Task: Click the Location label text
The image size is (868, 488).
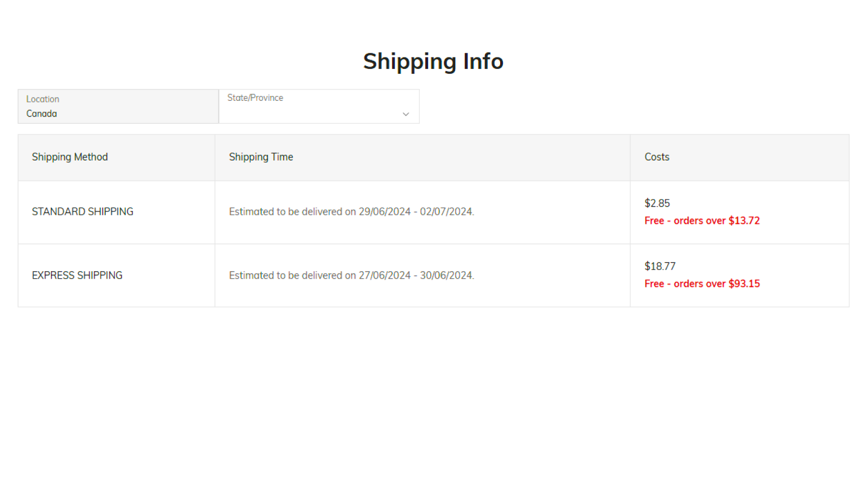Action: (x=43, y=99)
